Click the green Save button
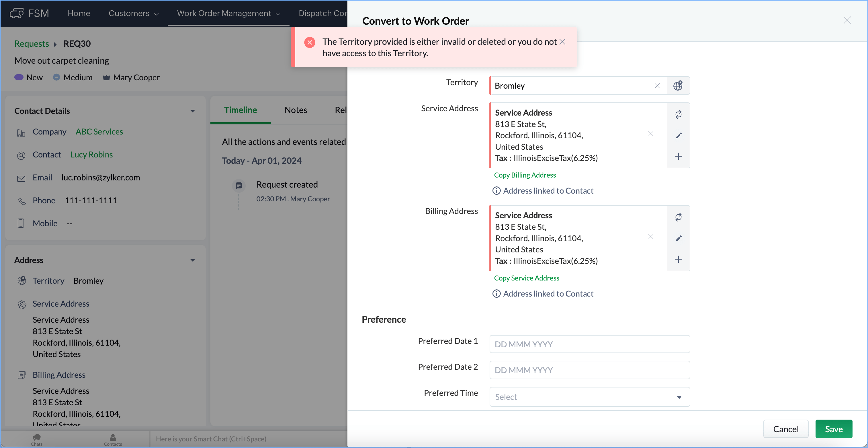Viewport: 868px width, 448px height. 833,429
